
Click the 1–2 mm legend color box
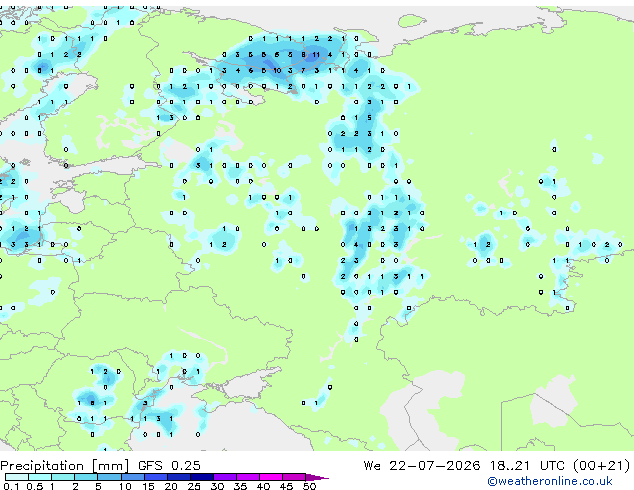click(63, 477)
